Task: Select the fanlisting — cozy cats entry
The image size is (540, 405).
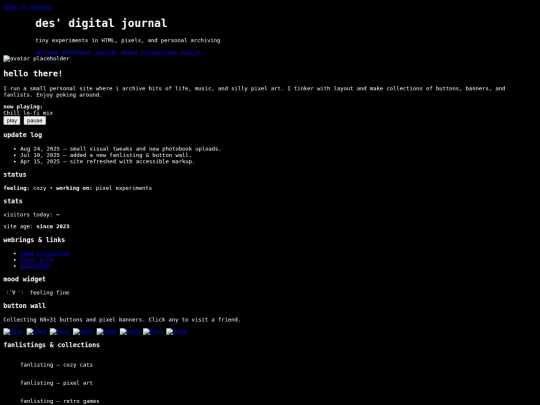Action: tap(56, 365)
